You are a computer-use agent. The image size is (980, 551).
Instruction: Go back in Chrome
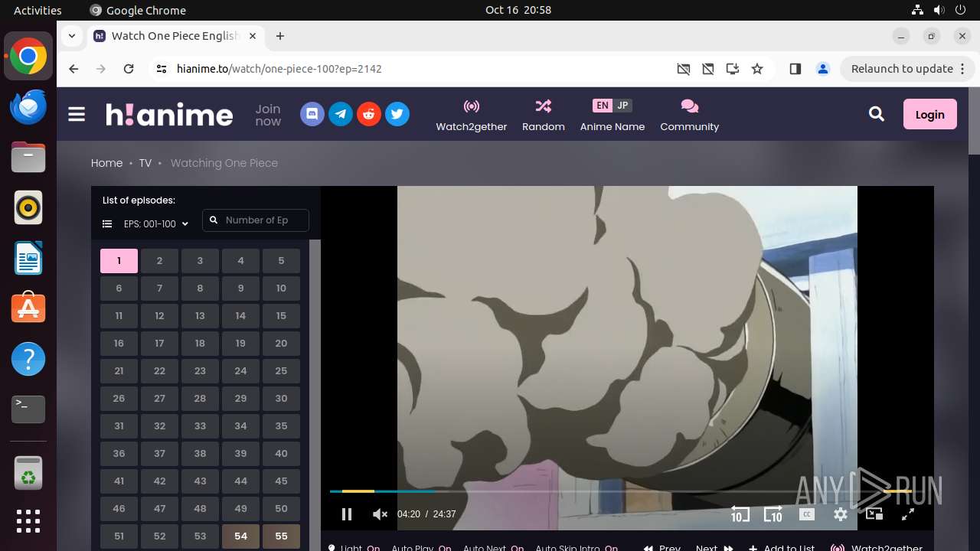coord(73,69)
